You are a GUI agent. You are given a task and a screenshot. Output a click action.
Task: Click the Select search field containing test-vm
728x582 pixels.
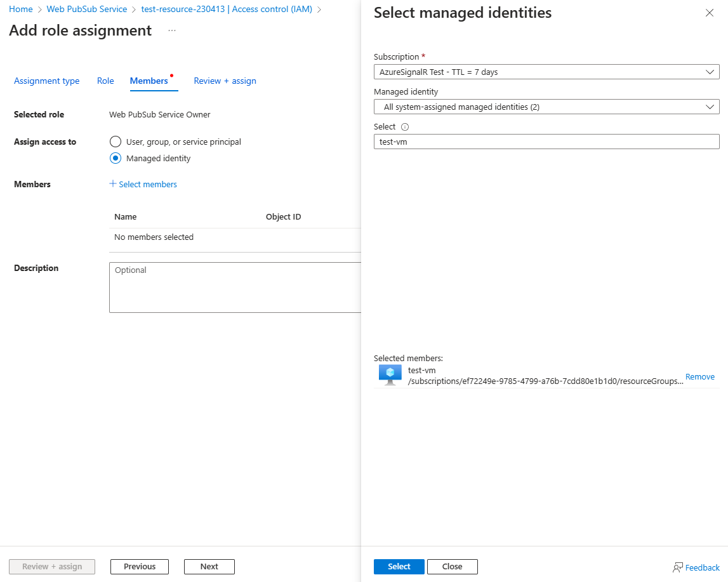(x=546, y=142)
